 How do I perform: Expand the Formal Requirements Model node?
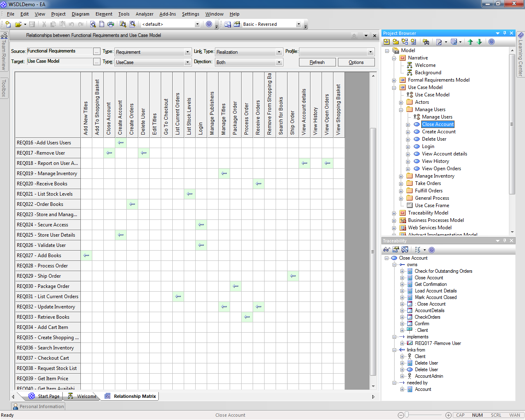(x=394, y=80)
